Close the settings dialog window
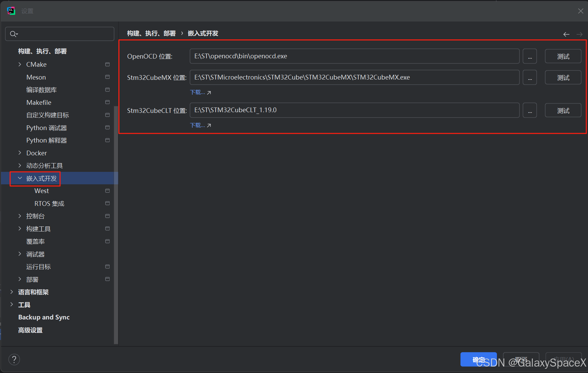 [581, 11]
